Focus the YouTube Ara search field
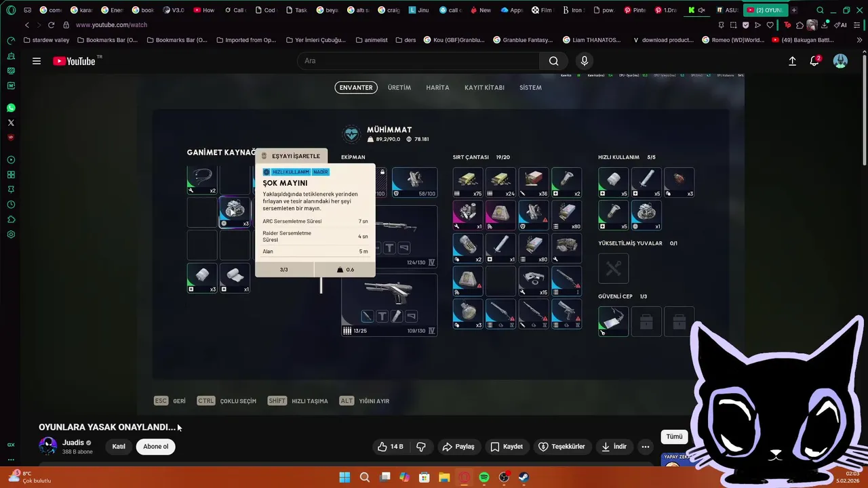868x488 pixels. pos(418,61)
